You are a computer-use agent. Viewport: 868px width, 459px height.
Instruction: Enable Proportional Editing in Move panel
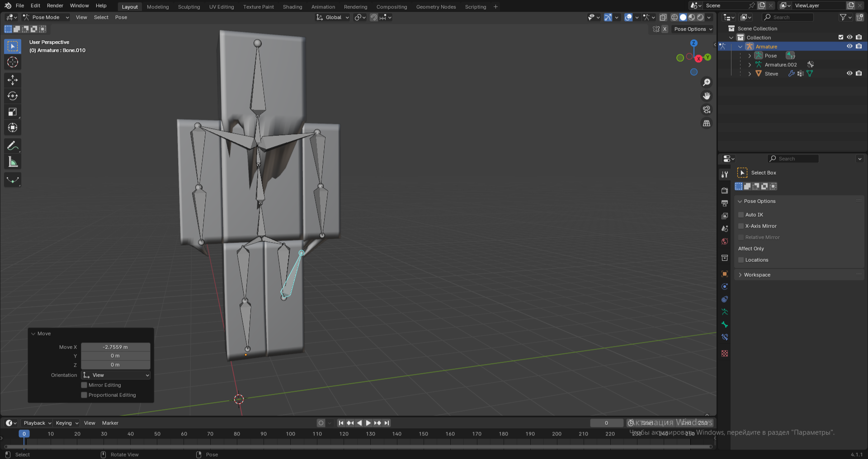coord(84,395)
